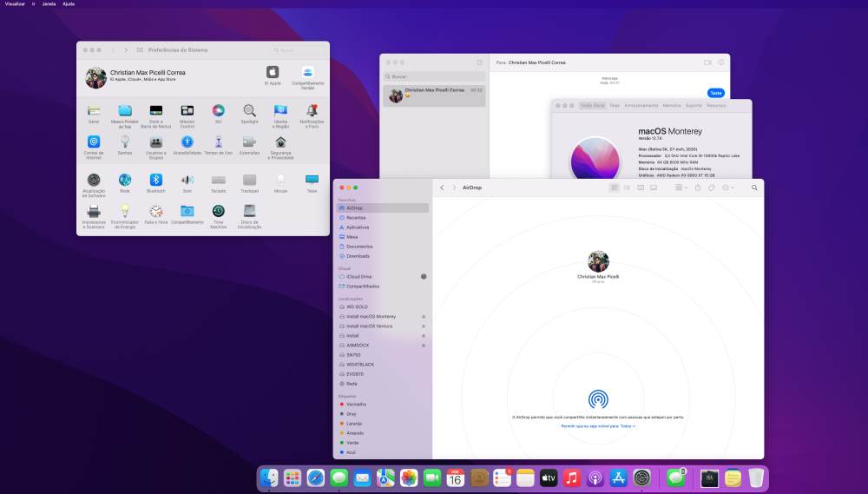The height and width of the screenshot is (494, 868).
Task: Eject Install macOS Ventura volume
Action: (424, 326)
